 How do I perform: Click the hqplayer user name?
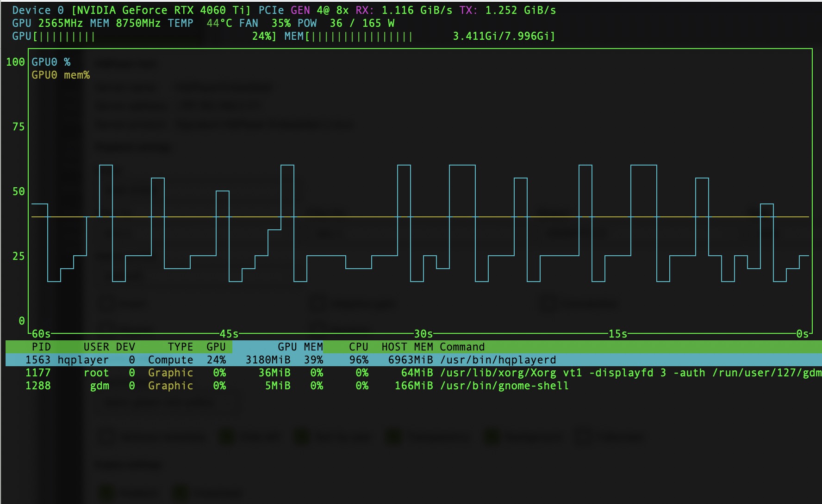(x=83, y=360)
